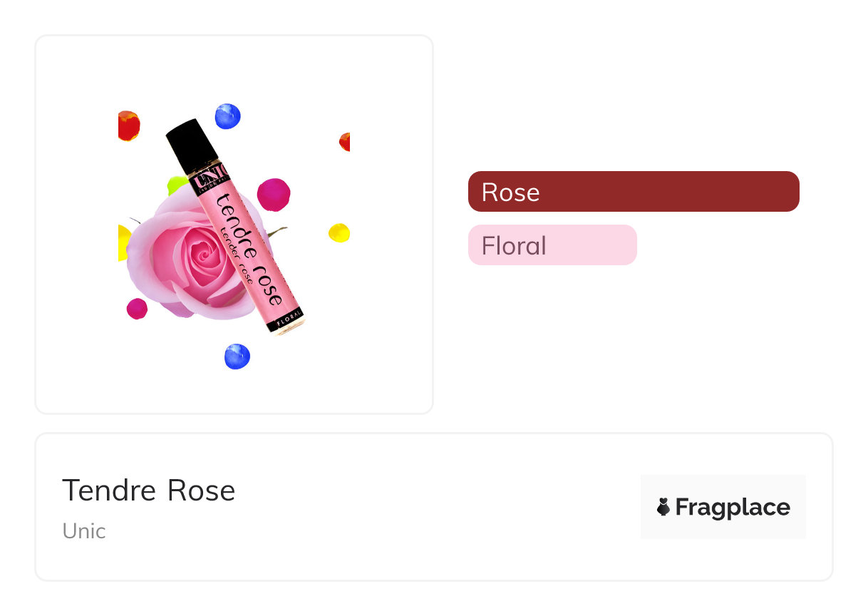Click the red paint blot at top left
This screenshot has height=616, width=868.
(x=128, y=125)
